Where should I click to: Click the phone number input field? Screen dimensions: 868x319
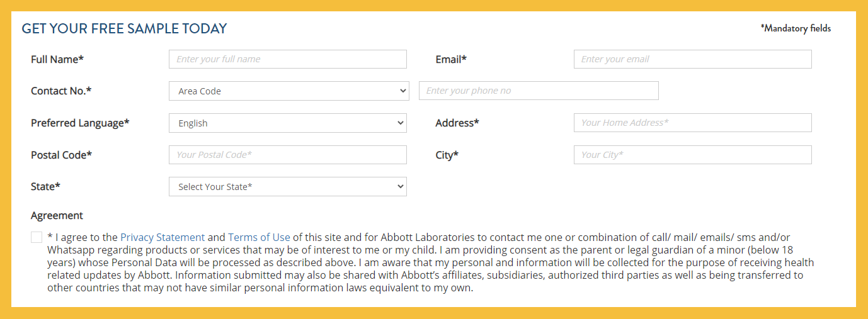(539, 91)
